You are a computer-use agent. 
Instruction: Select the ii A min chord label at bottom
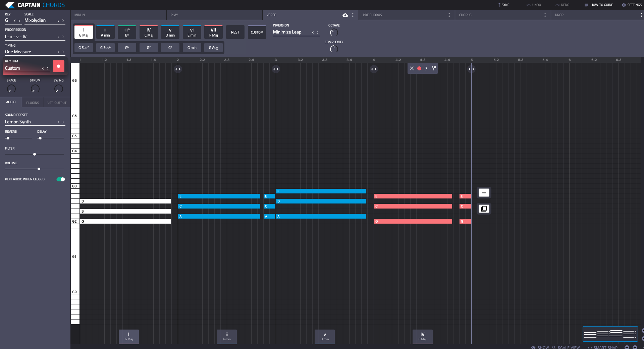[x=227, y=337]
